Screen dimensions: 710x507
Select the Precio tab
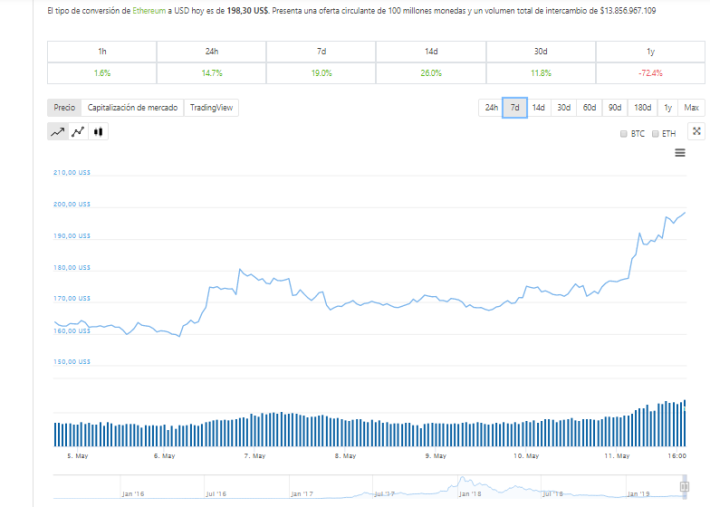point(64,107)
